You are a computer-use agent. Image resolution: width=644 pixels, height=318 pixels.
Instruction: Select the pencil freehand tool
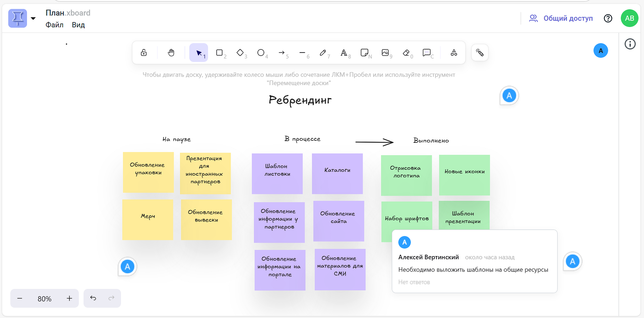[x=323, y=53]
